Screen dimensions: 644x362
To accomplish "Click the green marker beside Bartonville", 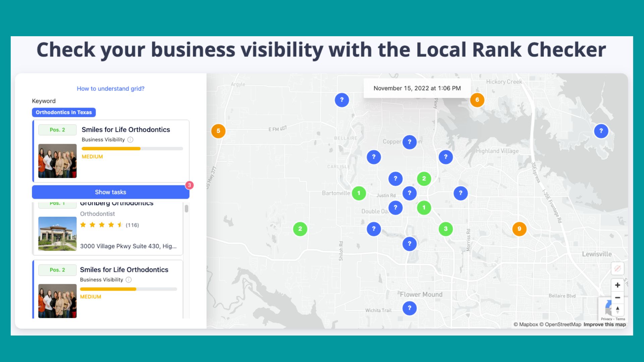I will tap(359, 193).
